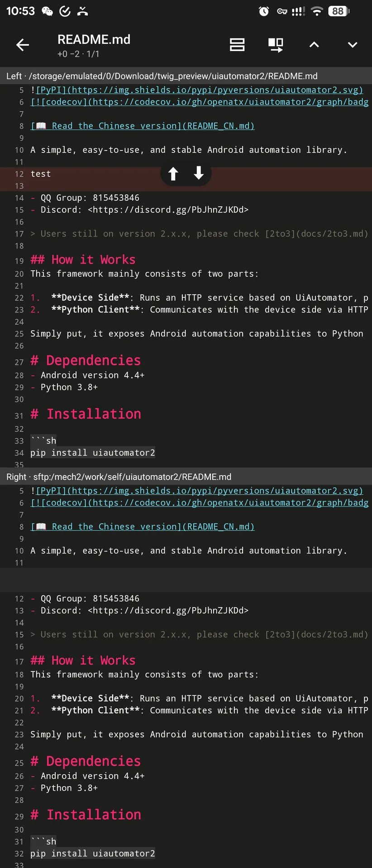Image resolution: width=372 pixels, height=868 pixels.
Task: Switch to stacked split view layout
Action: click(x=237, y=45)
